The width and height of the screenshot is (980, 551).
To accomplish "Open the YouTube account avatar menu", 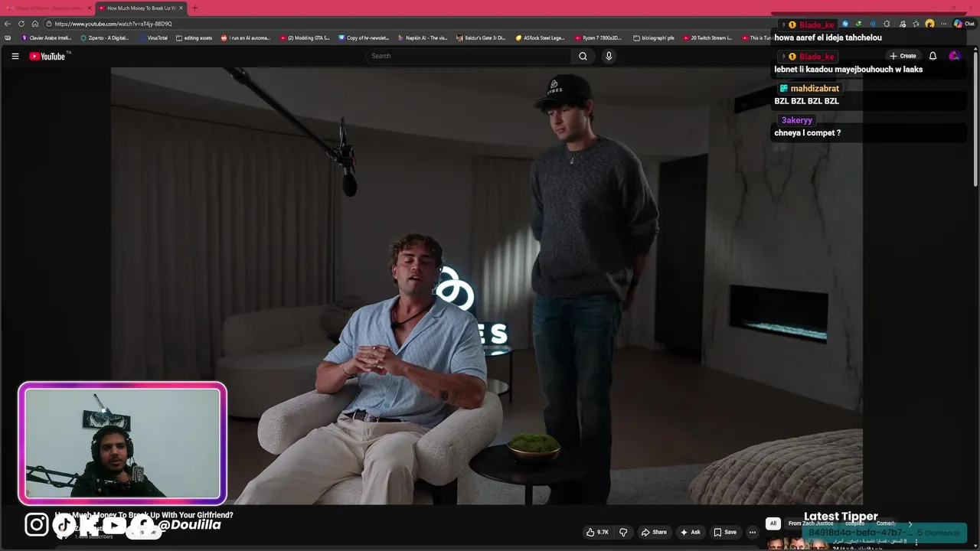I will (x=954, y=56).
